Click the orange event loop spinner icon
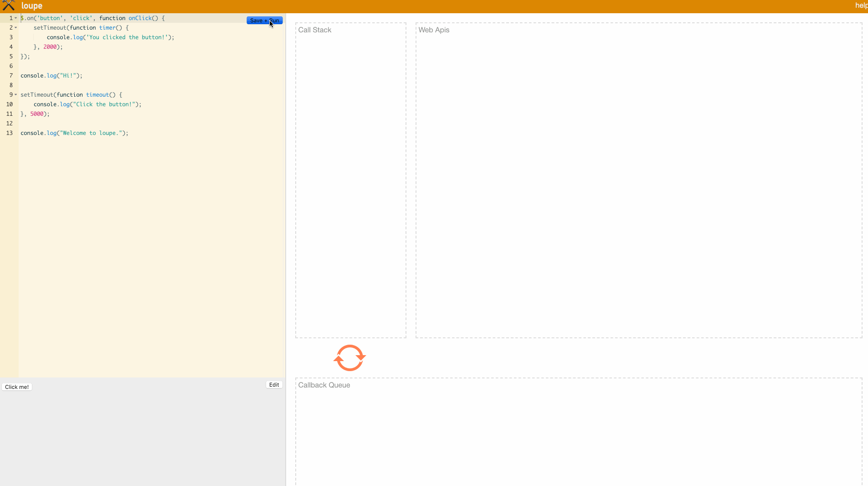868x486 pixels. pyautogui.click(x=349, y=358)
